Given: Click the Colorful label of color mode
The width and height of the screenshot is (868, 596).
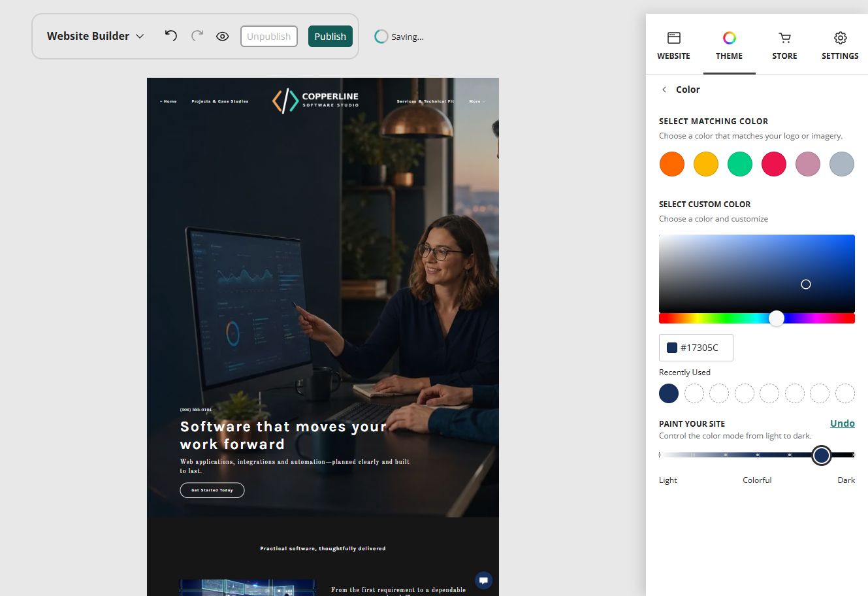Looking at the screenshot, I should click(x=757, y=480).
